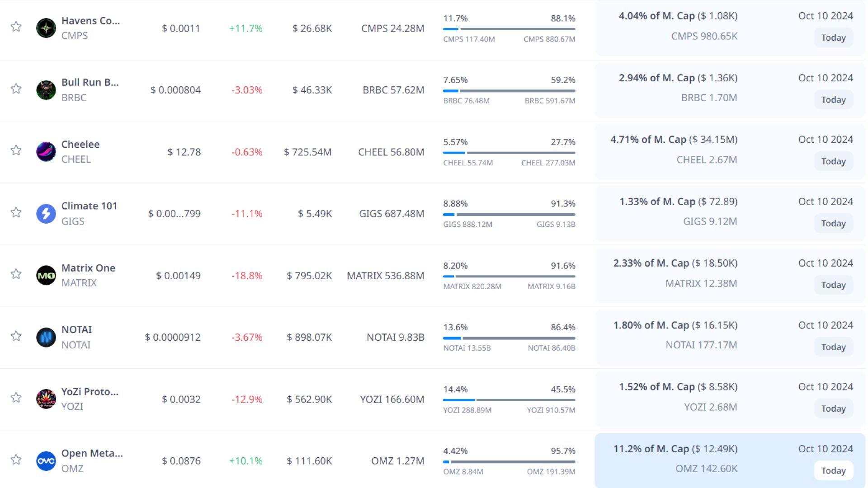
Task: Add Open Meta OMZ to the watchlist star
Action: coord(16,460)
